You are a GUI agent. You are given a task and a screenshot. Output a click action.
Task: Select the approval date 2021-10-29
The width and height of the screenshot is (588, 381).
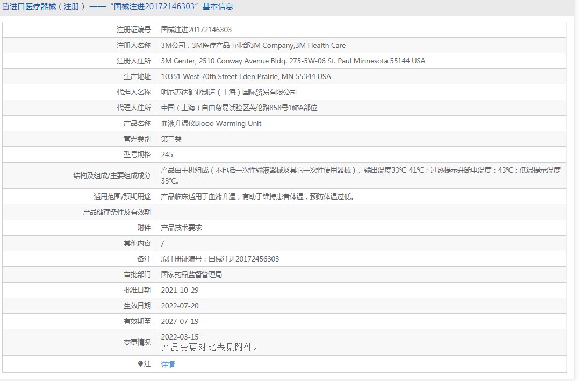pyautogui.click(x=180, y=290)
